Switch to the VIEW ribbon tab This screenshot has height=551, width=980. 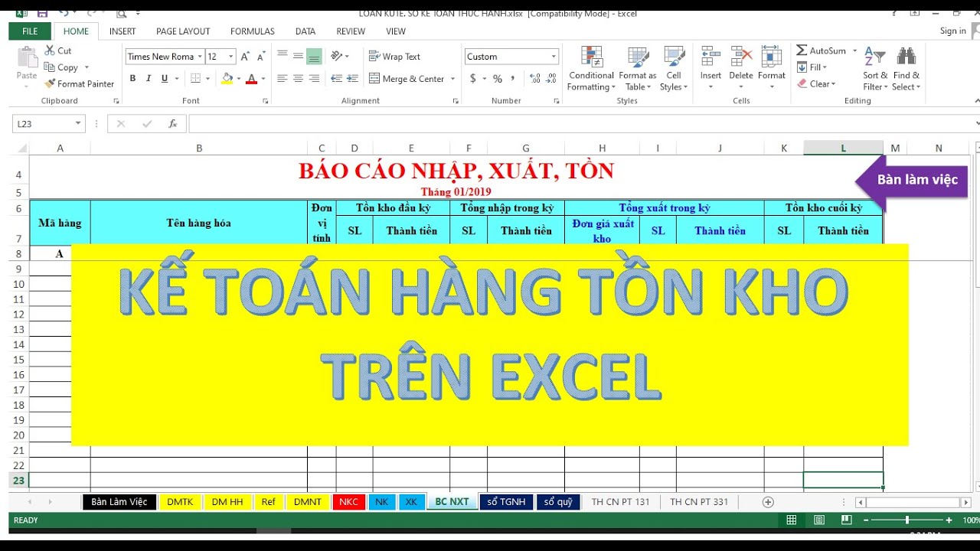tap(396, 31)
